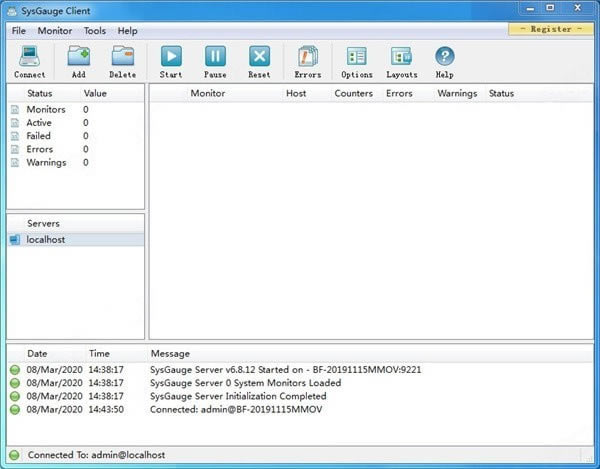Open the File menu
The width and height of the screenshot is (600, 469).
(19, 31)
